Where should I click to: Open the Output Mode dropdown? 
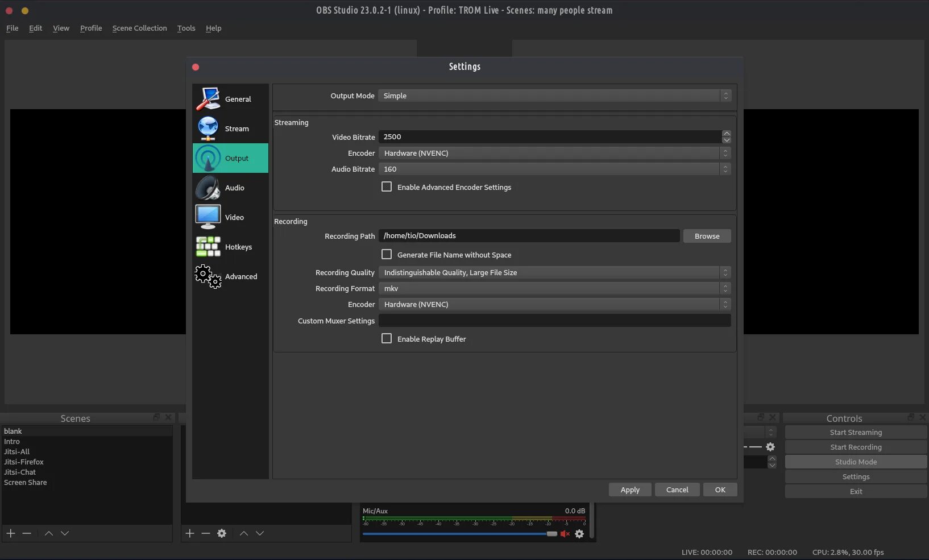(x=553, y=96)
